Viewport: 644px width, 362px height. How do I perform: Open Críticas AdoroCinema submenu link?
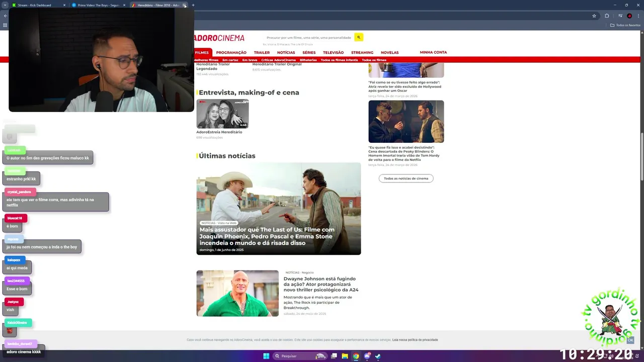point(278,60)
